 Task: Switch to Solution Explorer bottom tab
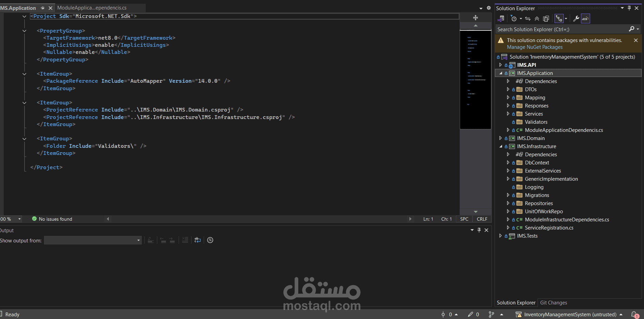[x=516, y=302]
